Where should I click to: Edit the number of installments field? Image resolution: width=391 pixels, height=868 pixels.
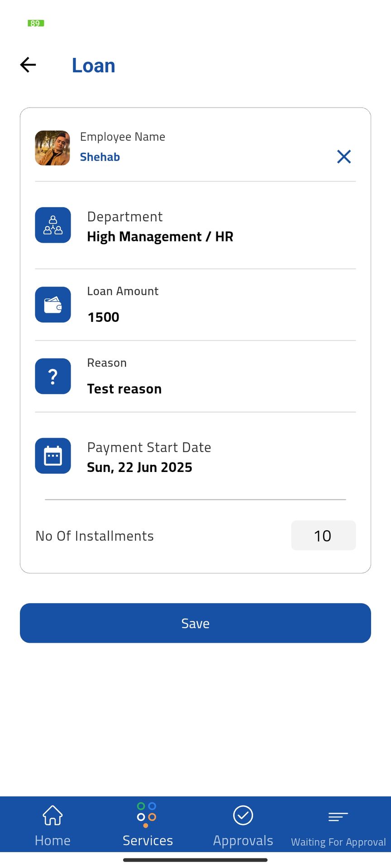323,536
